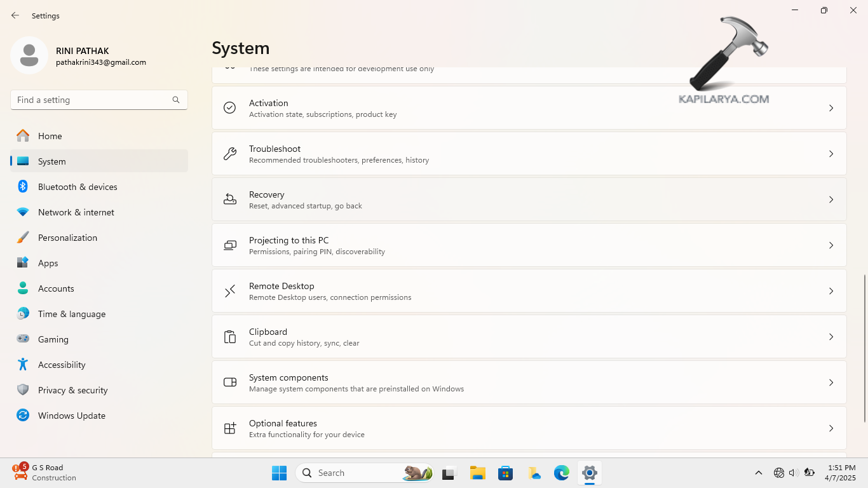
Task: Expand the Activation row chevron
Action: [x=831, y=108]
